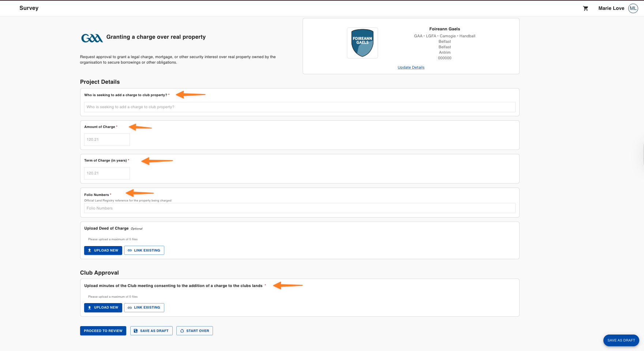The image size is (644, 351).
Task: Click the 'GAA • LGFA • Camogie • Handball' text
Action: pos(445,36)
